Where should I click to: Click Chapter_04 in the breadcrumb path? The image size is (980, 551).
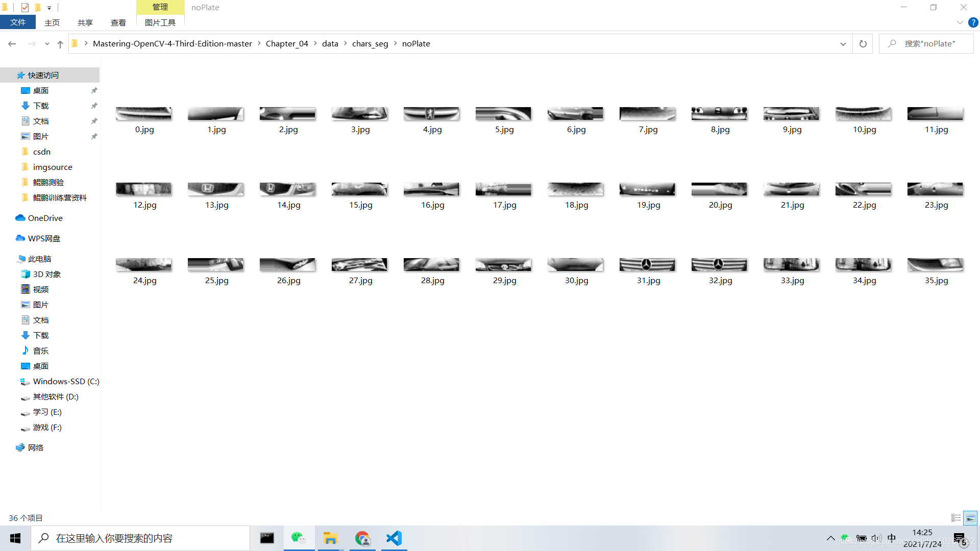tap(287, 44)
